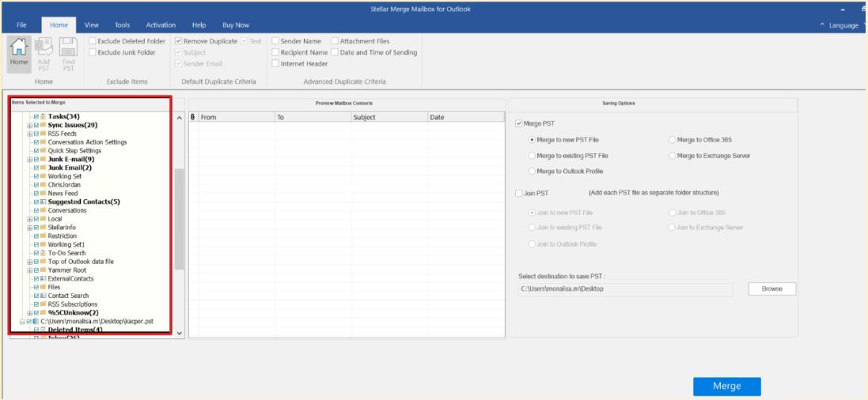The width and height of the screenshot is (868, 400).
Task: Click the destination path input field
Action: click(626, 289)
